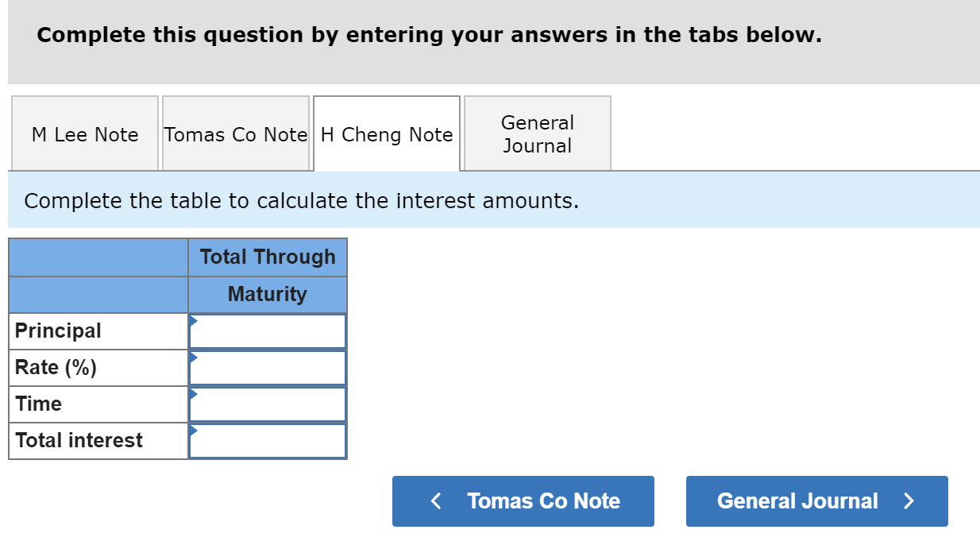
Task: Click the left chevron on Tomas Co Note button
Action: (x=435, y=501)
